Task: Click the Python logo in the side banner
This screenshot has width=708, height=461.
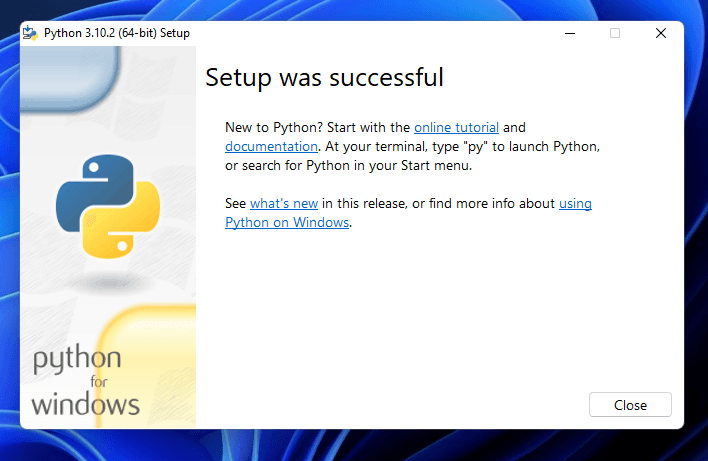Action: (108, 206)
